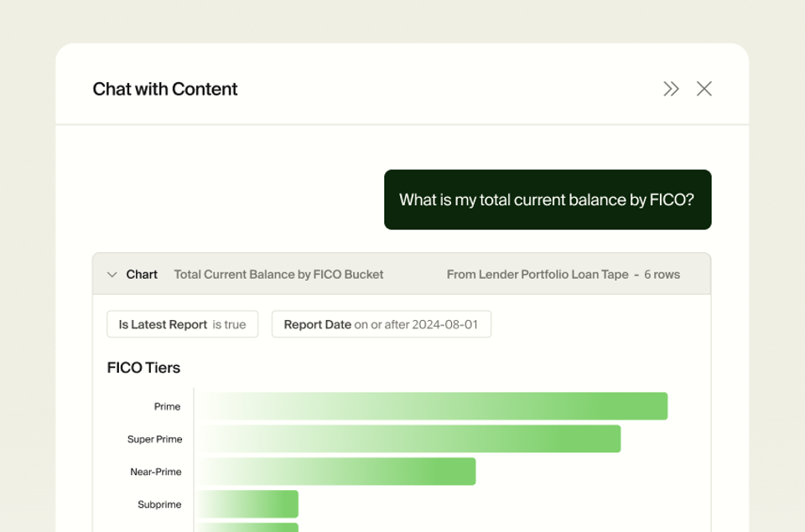The image size is (805, 532).
Task: Click the Prime bar in the chart
Action: tap(432, 406)
